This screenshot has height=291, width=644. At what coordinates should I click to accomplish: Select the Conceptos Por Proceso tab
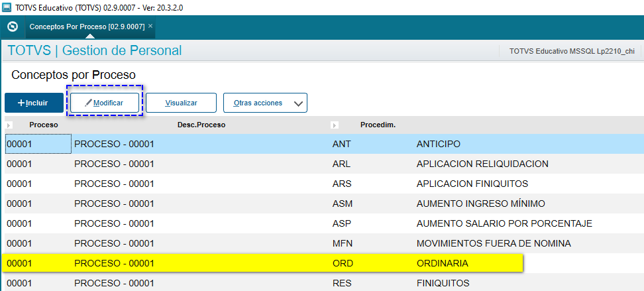coord(86,27)
